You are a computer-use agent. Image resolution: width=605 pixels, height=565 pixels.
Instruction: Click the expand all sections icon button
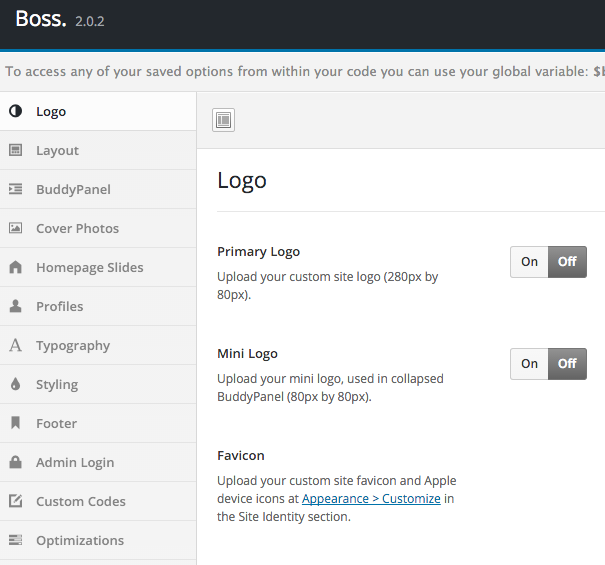tap(223, 120)
